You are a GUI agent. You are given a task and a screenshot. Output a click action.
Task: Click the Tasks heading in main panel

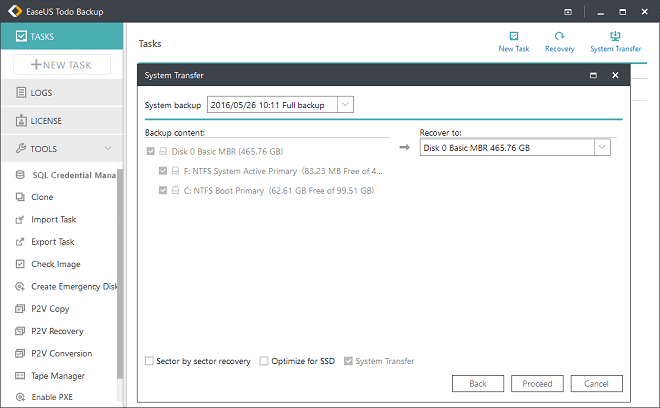click(150, 43)
